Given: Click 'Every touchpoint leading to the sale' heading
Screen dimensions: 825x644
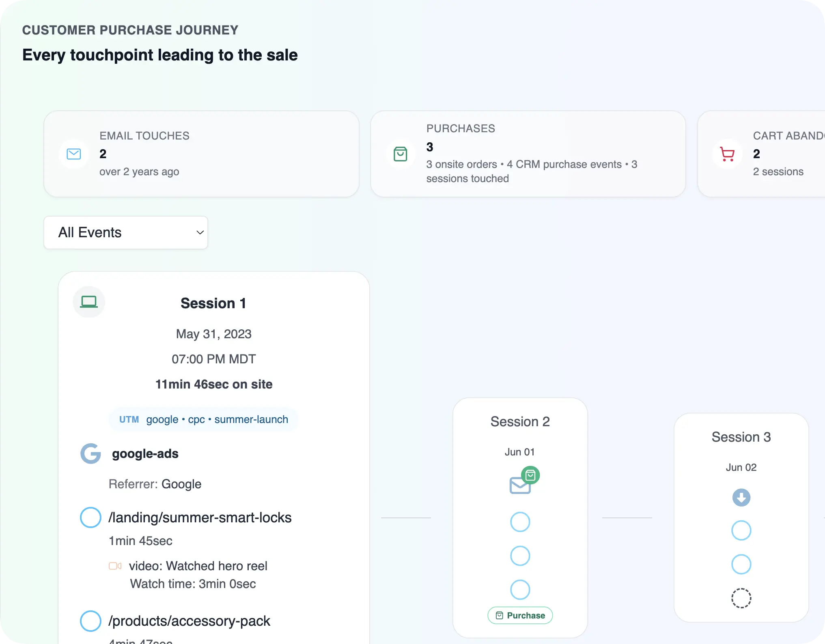Looking at the screenshot, I should [160, 55].
